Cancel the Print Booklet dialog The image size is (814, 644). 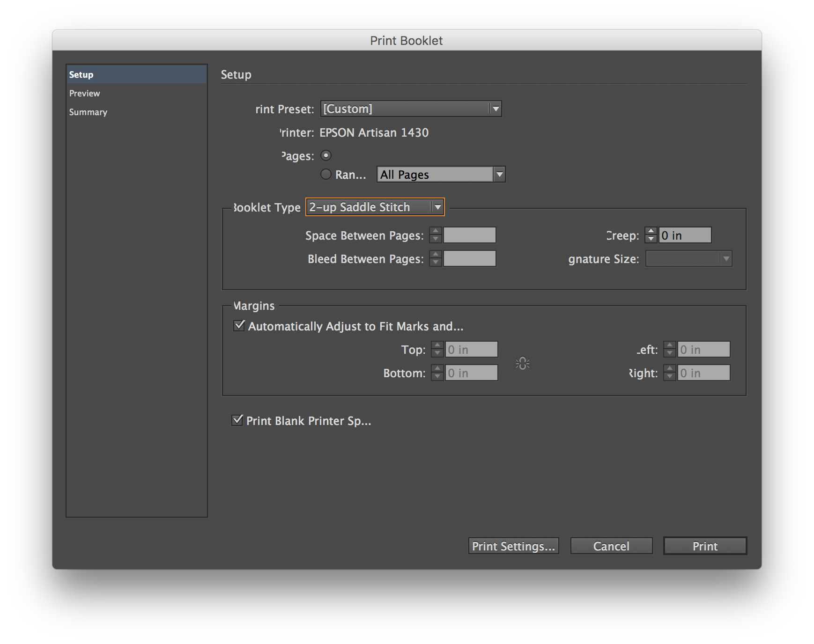pos(611,546)
